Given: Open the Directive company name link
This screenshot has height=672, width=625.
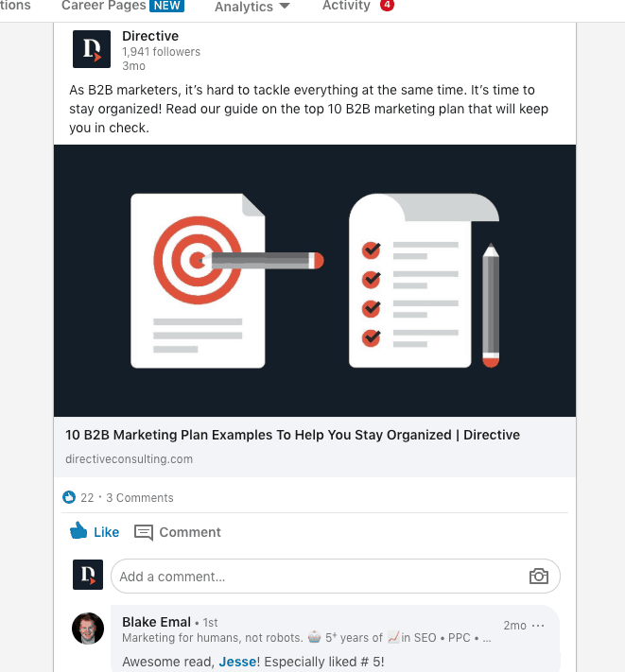Looking at the screenshot, I should click(x=150, y=36).
